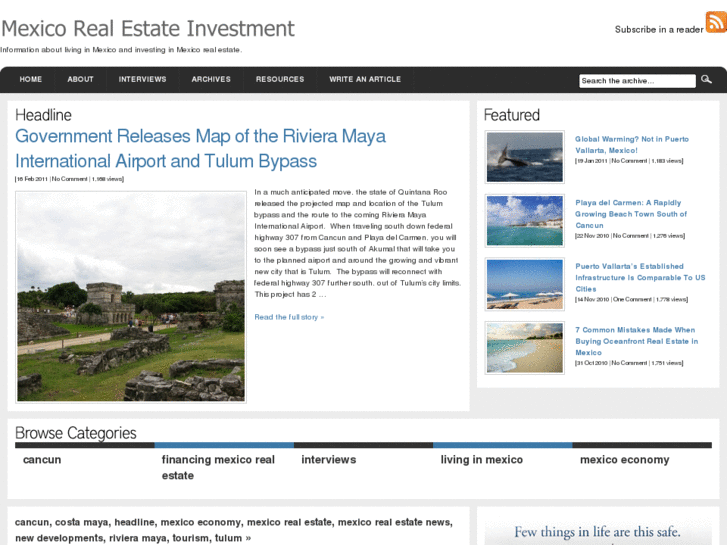Screen dimensions: 727x545
Task: Browse the interviews category
Action: click(x=329, y=460)
